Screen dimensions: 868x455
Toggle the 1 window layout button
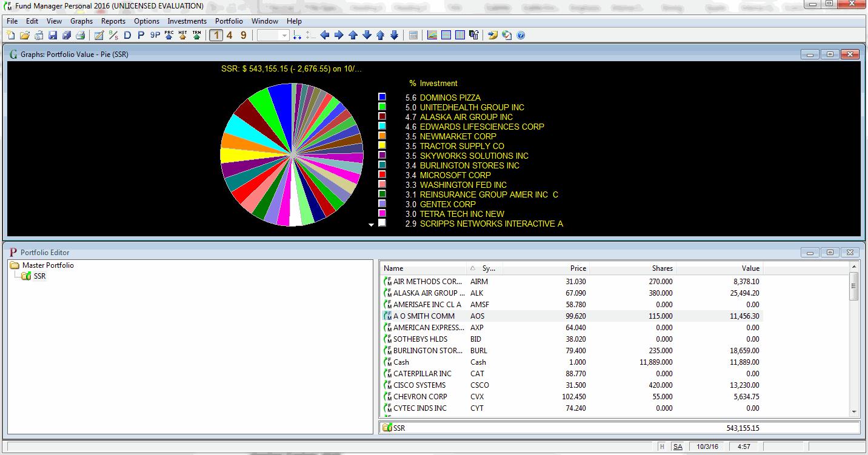(x=216, y=35)
